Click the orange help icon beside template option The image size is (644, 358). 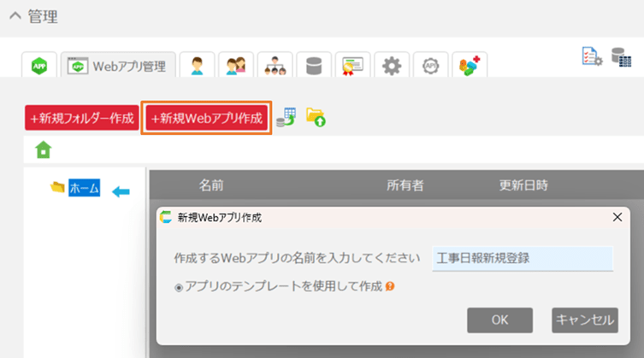390,286
